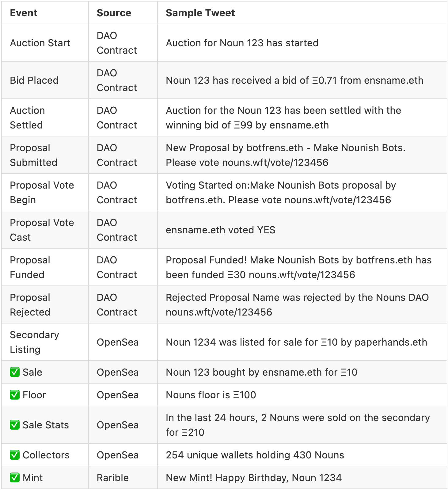Click the green checkmark beside Sale Stats
Screen dimensions: 448x490
(x=15, y=425)
